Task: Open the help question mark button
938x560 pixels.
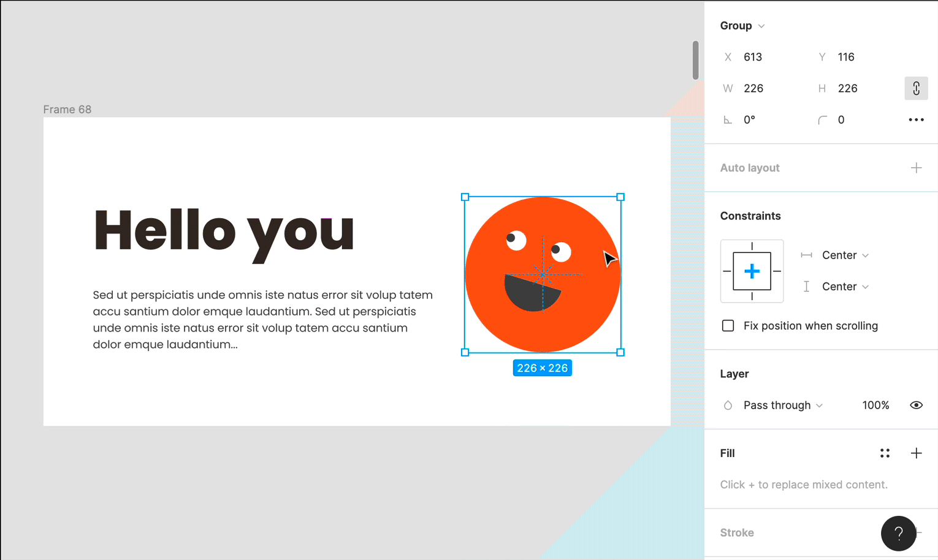Action: click(898, 534)
